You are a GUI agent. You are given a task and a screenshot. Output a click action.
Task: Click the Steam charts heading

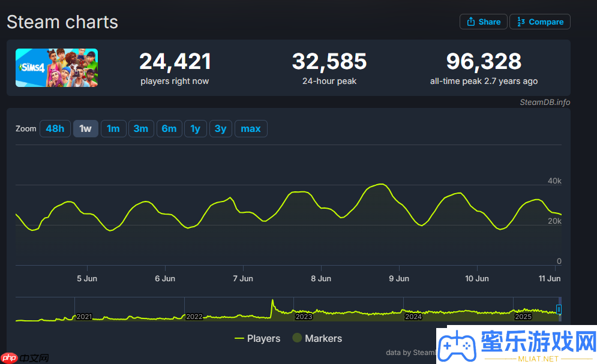(x=62, y=22)
